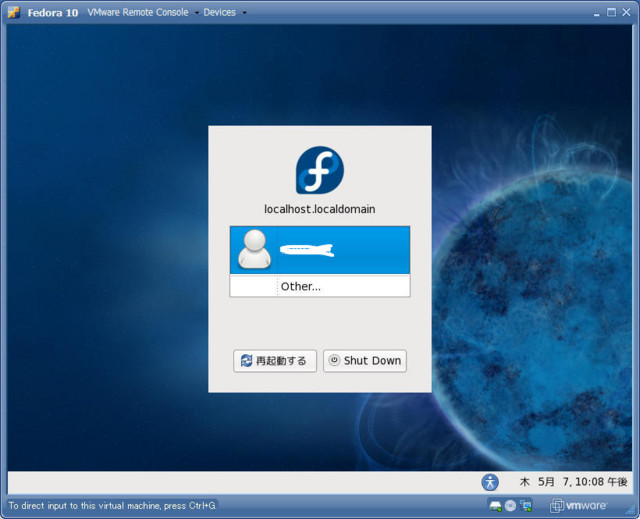Click the Fedora 10 title text

[x=53, y=13]
